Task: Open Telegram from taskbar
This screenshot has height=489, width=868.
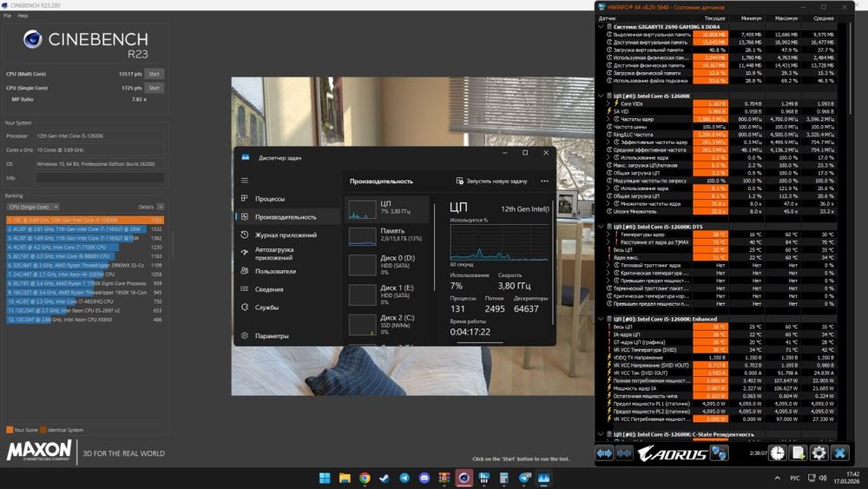Action: click(404, 478)
